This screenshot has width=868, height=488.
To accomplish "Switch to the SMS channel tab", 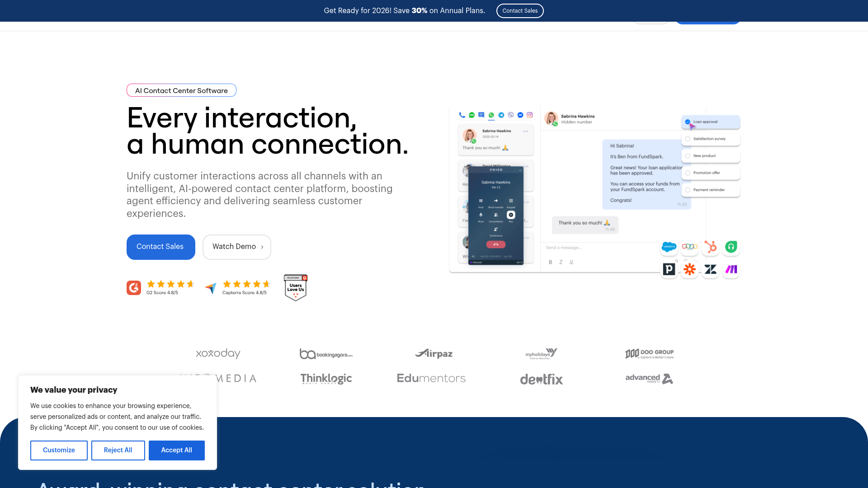I will point(472,115).
